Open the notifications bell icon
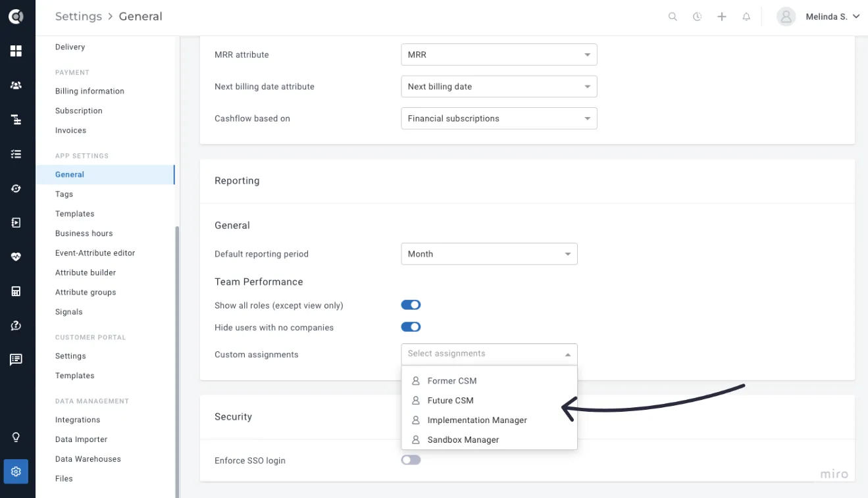This screenshot has width=868, height=498. click(746, 17)
